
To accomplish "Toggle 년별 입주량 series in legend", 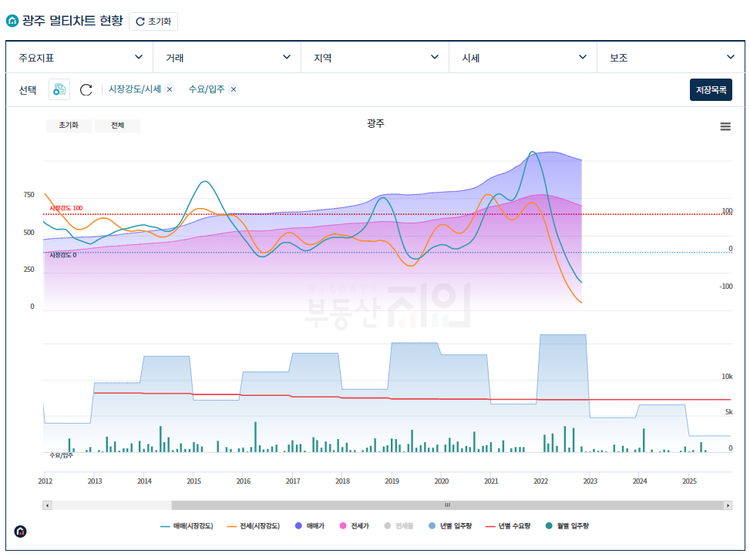I will (x=450, y=526).
